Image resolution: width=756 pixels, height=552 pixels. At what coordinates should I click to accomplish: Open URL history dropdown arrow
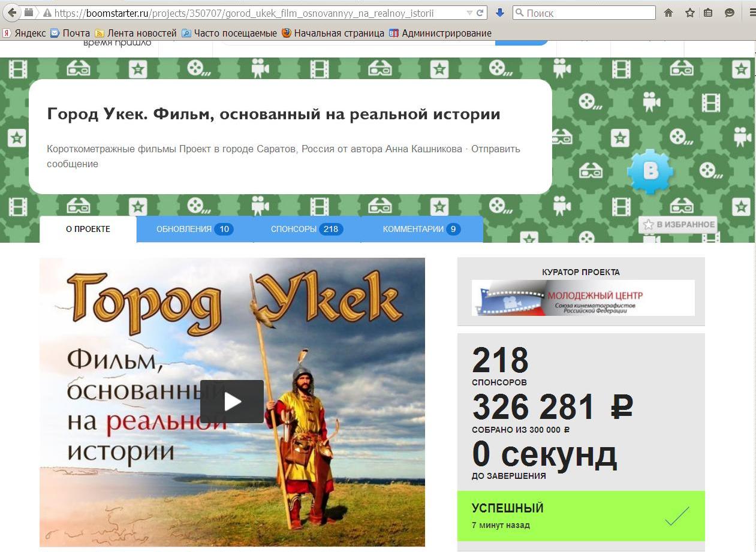469,13
